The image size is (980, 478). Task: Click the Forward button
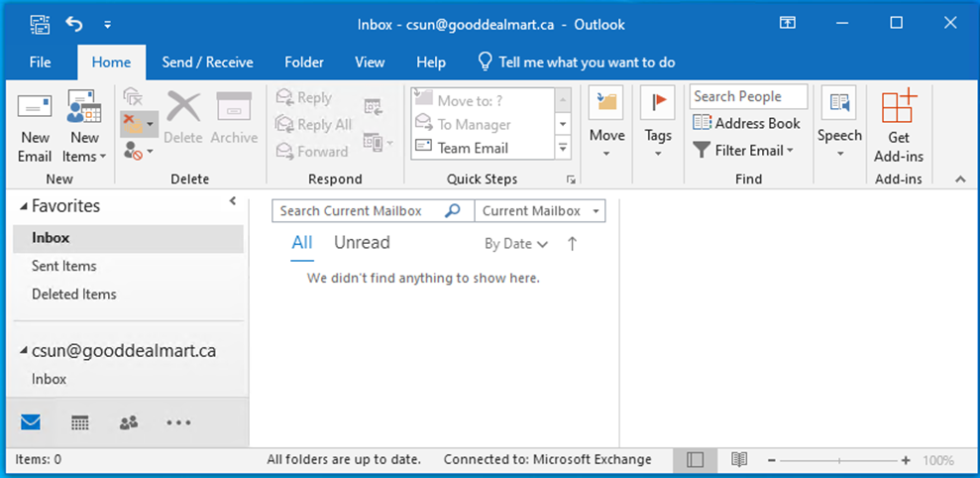(x=312, y=152)
